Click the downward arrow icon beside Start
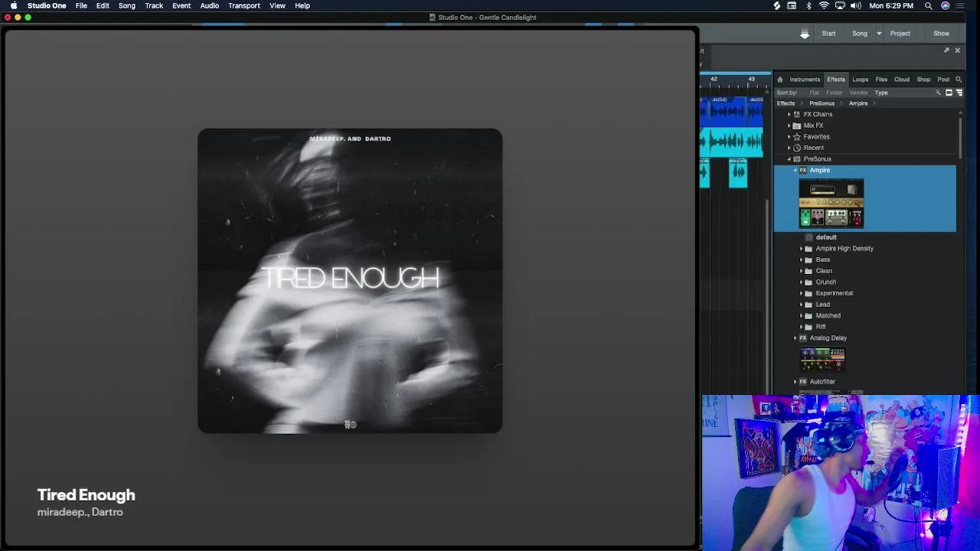This screenshot has width=980, height=551. (x=805, y=34)
